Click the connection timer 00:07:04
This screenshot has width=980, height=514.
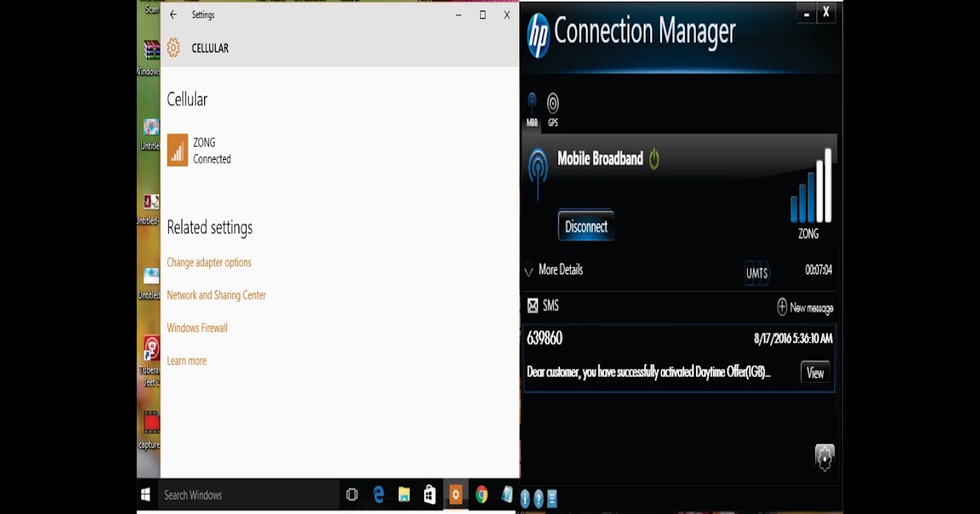pyautogui.click(x=818, y=270)
